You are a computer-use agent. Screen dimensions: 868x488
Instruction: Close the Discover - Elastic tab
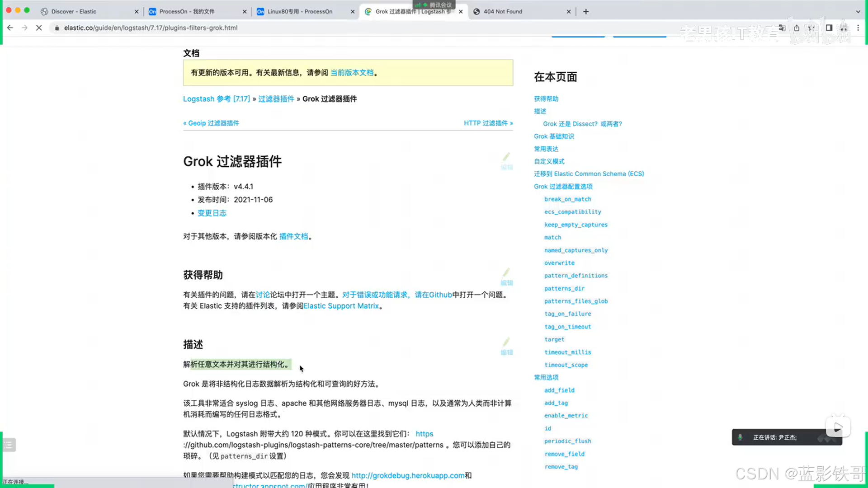[137, 11]
